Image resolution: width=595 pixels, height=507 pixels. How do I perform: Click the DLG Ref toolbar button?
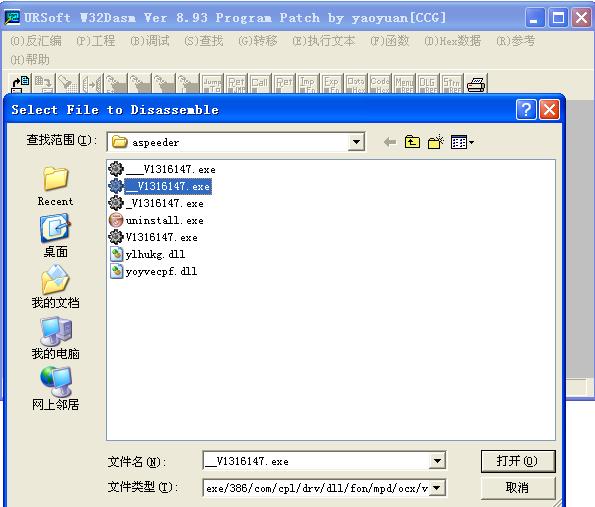click(428, 83)
